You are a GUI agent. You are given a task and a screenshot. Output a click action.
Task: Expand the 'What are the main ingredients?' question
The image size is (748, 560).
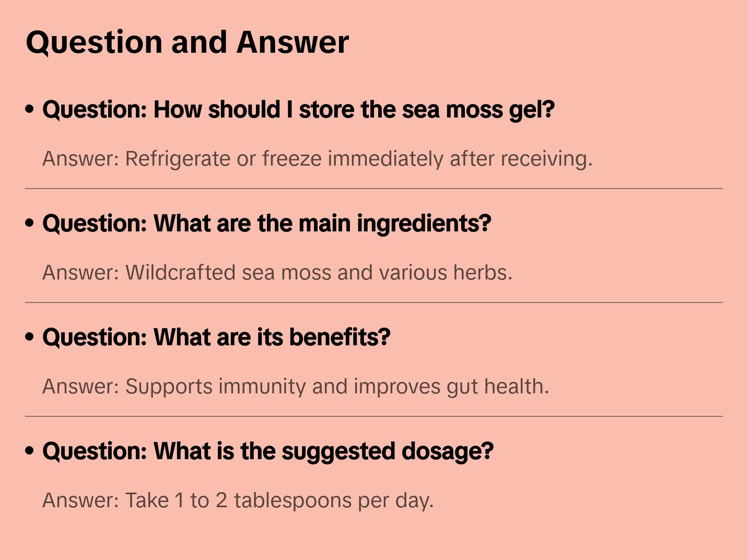[266, 224]
